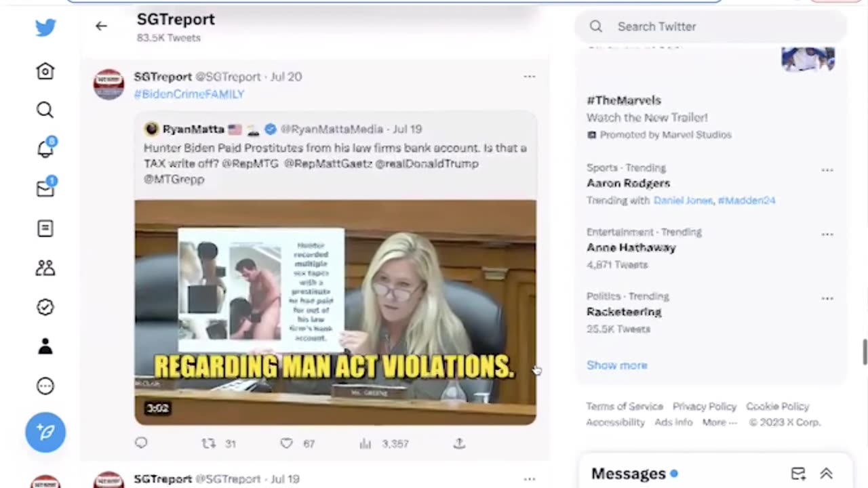Open the Verified checkmark icon in the sidebar
868x488 pixels.
(x=45, y=307)
